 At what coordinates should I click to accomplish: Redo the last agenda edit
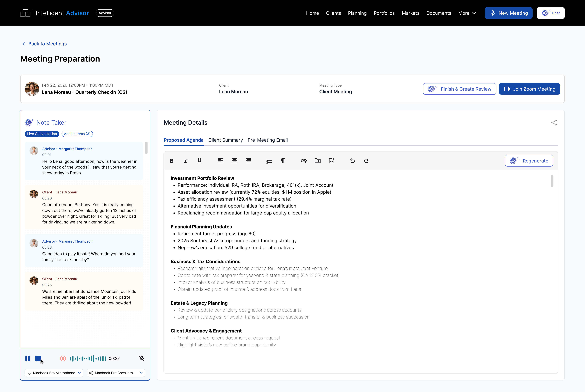(366, 161)
